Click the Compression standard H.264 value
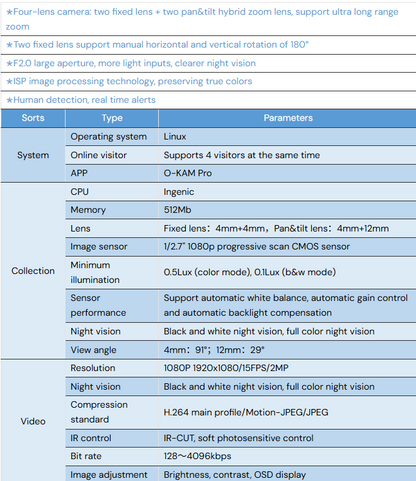The width and height of the screenshot is (416, 481). [246, 412]
